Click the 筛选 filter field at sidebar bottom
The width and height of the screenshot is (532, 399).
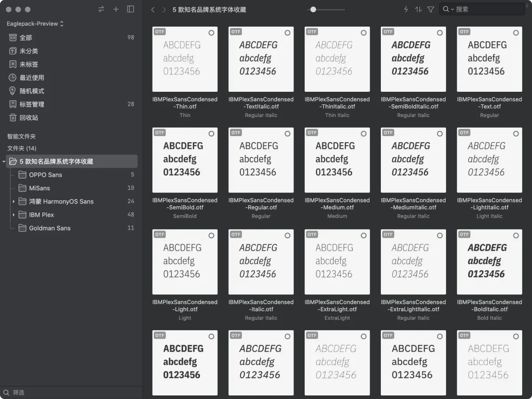pos(71,392)
